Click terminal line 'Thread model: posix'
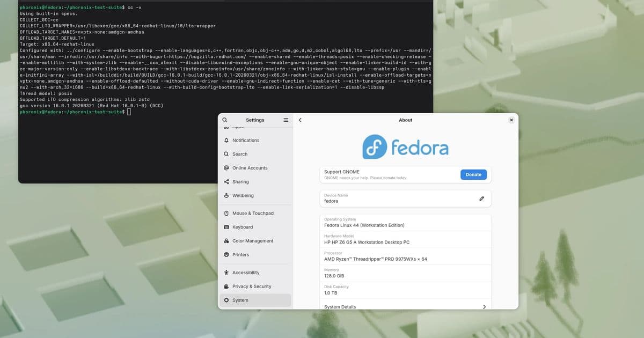Image resolution: width=644 pixels, height=338 pixels. pos(47,93)
